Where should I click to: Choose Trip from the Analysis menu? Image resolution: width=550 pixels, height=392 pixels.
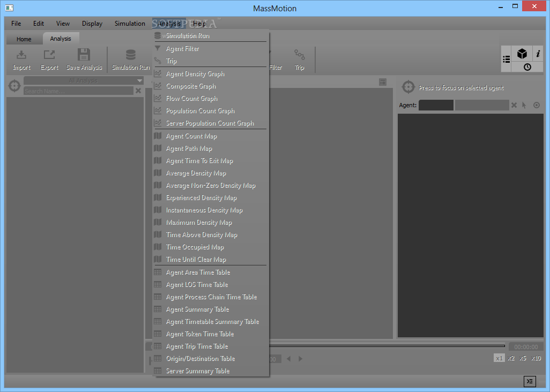pos(211,61)
